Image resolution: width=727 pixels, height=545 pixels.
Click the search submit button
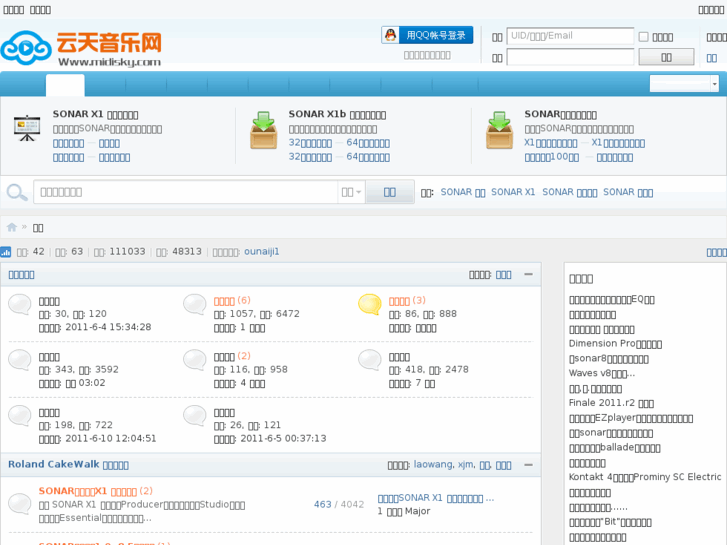[389, 192]
